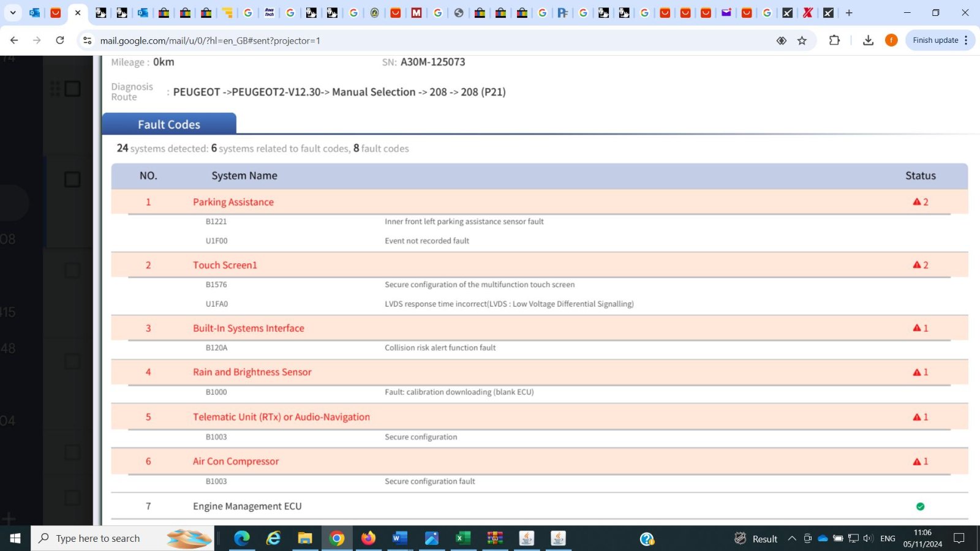980x551 pixels.
Task: Open Excel from the taskbar
Action: point(463,538)
